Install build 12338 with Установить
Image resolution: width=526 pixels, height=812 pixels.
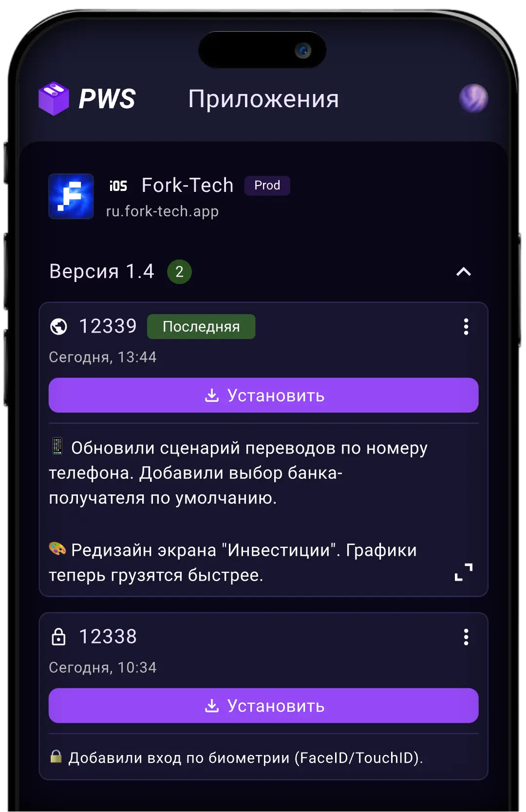pyautogui.click(x=263, y=705)
